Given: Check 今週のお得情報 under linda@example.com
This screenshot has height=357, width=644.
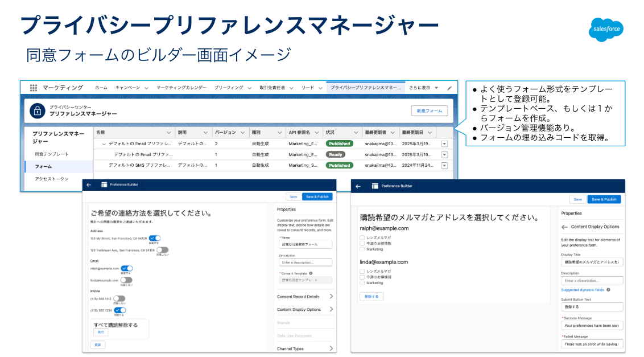Looking at the screenshot, I should click(x=362, y=277).
